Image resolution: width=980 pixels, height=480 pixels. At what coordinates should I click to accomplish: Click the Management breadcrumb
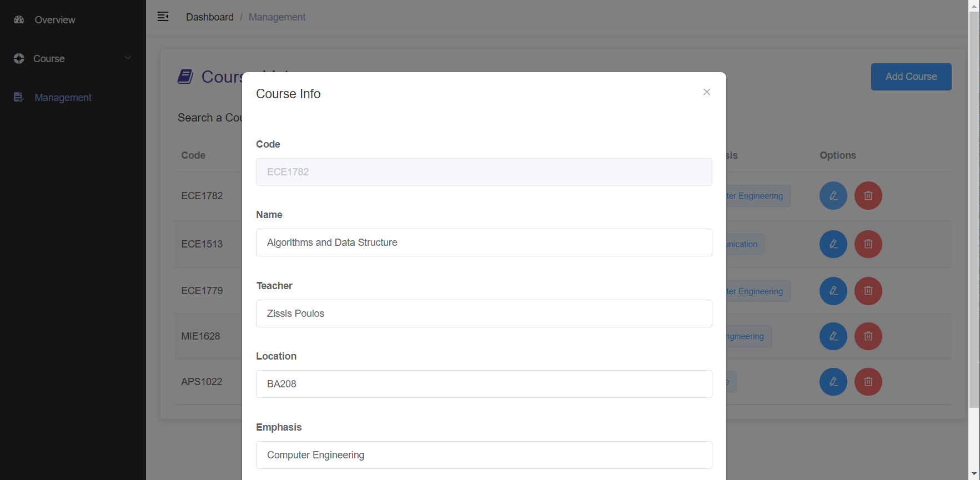(277, 17)
